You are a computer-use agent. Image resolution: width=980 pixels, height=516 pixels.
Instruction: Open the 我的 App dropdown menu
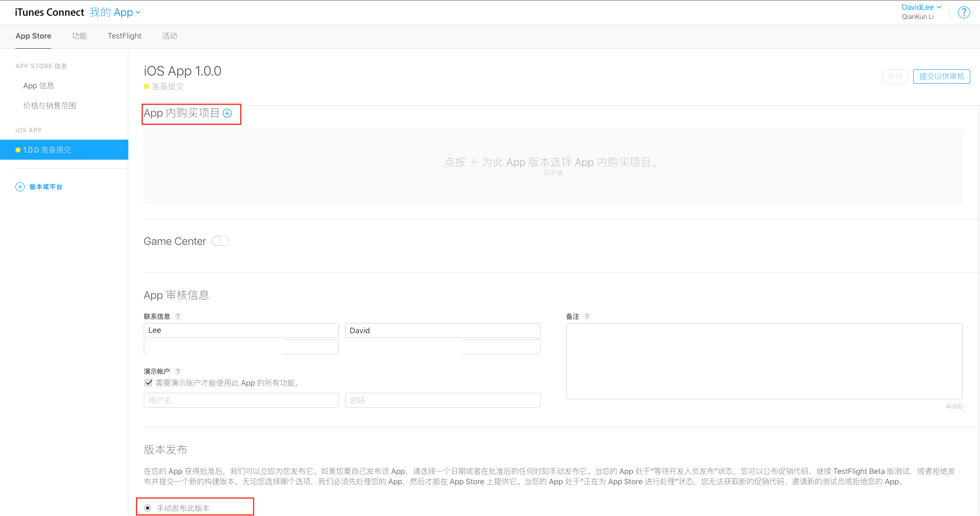(x=115, y=12)
